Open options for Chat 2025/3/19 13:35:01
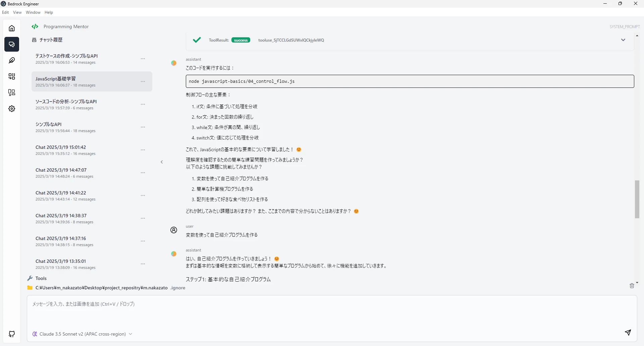 pos(143,264)
